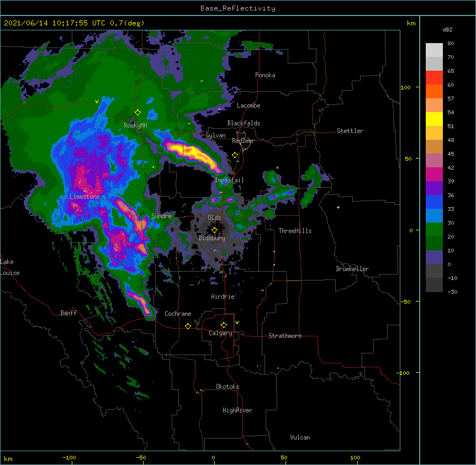
Task: Click the ThreeHills label
Action: (x=295, y=231)
